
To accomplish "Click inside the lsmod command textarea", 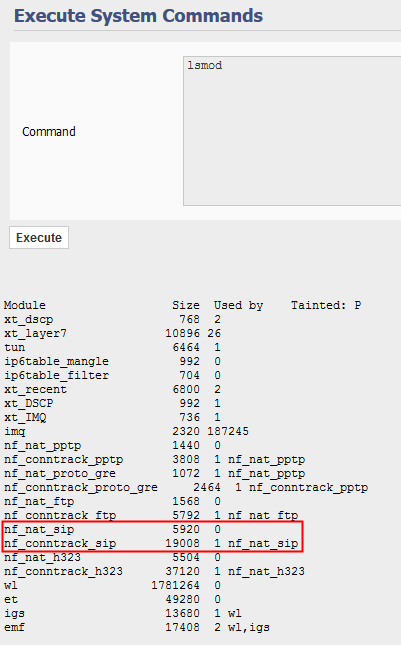I will point(292,131).
